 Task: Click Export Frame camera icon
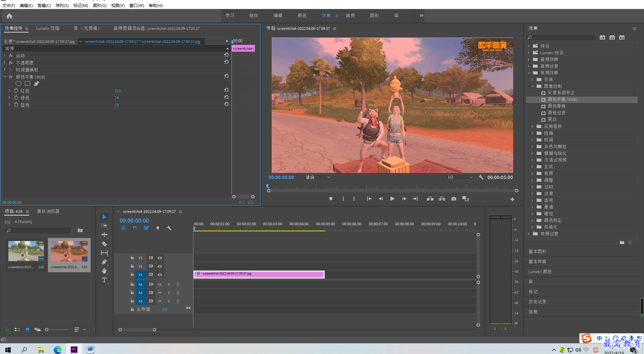454,199
